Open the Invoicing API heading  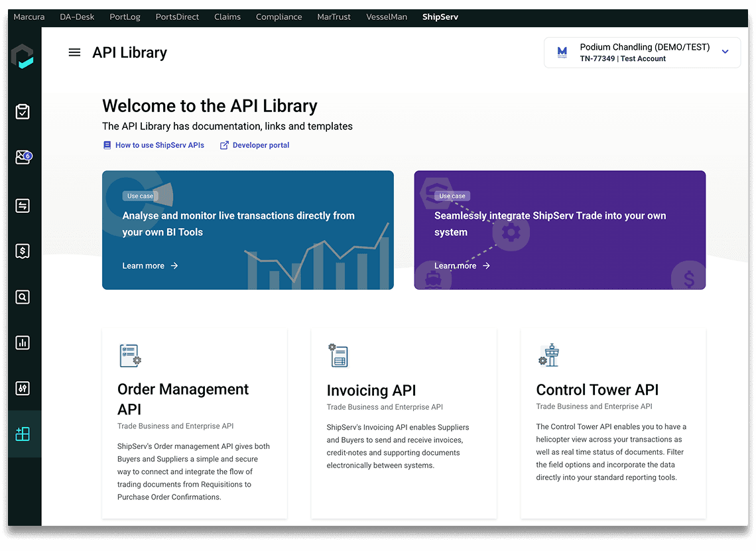pos(371,390)
